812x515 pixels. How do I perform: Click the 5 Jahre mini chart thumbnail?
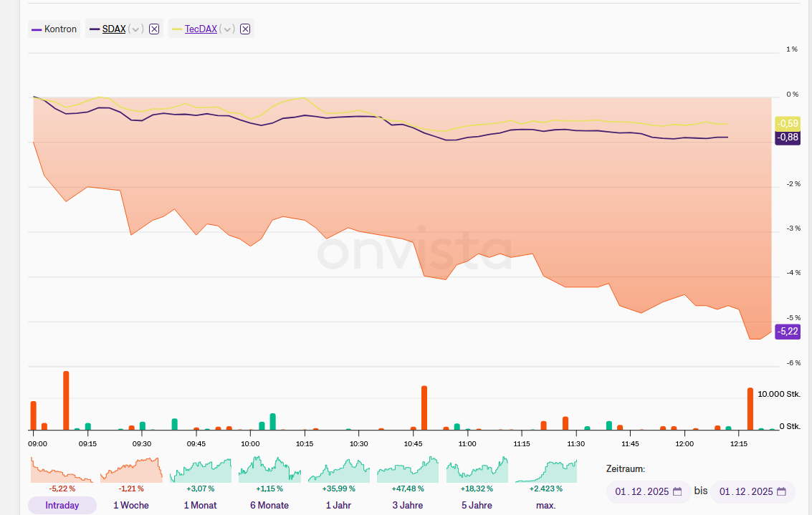coord(477,469)
